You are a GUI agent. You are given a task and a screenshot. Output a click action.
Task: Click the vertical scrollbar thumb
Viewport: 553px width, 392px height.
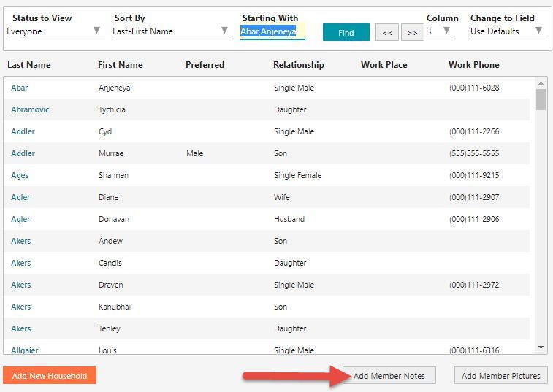point(541,100)
